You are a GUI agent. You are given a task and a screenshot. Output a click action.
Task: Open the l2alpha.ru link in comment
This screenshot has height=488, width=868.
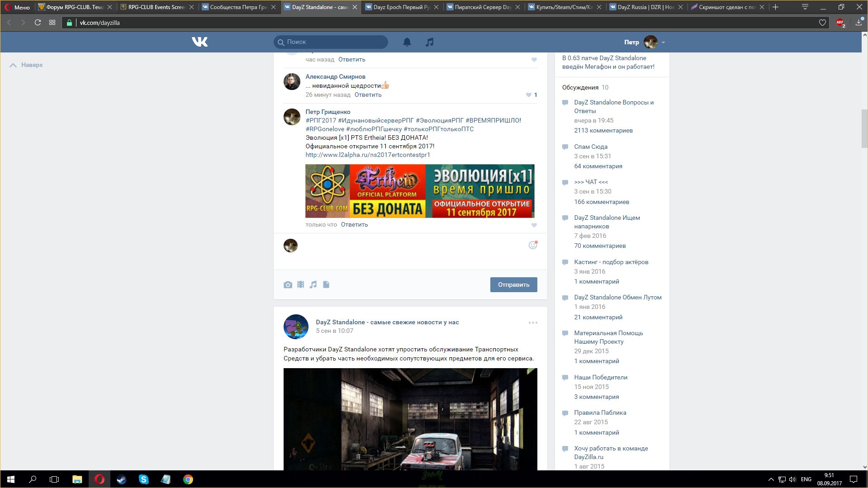point(368,155)
